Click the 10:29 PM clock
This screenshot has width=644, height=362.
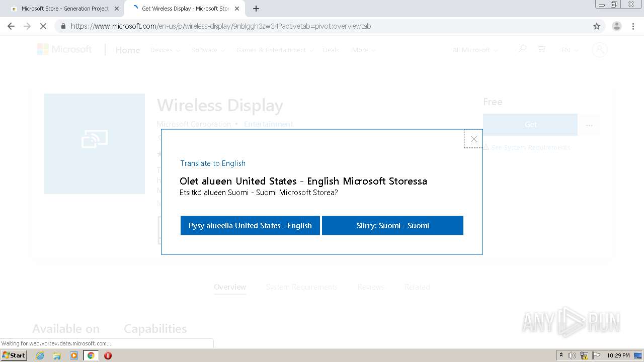click(x=618, y=355)
